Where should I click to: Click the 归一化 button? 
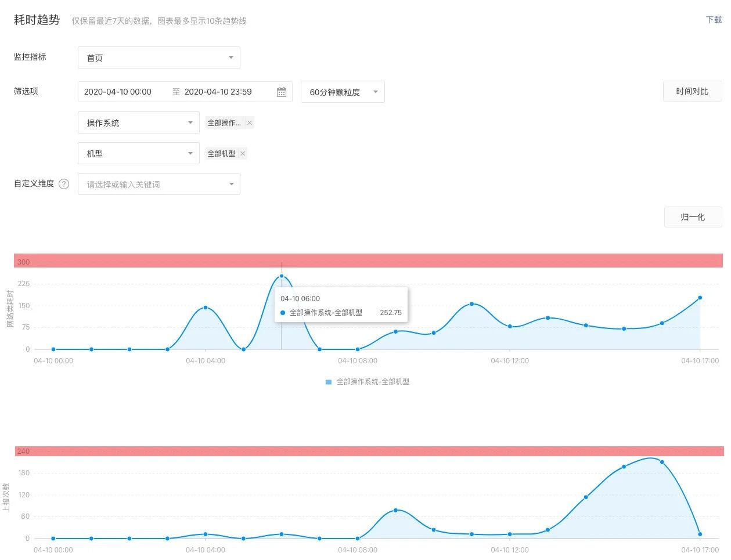tap(693, 217)
